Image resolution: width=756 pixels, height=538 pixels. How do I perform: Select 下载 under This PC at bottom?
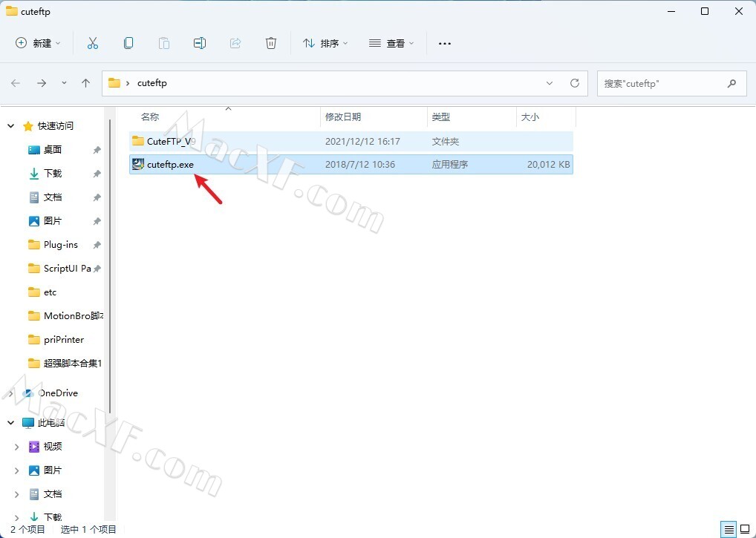[x=53, y=517]
